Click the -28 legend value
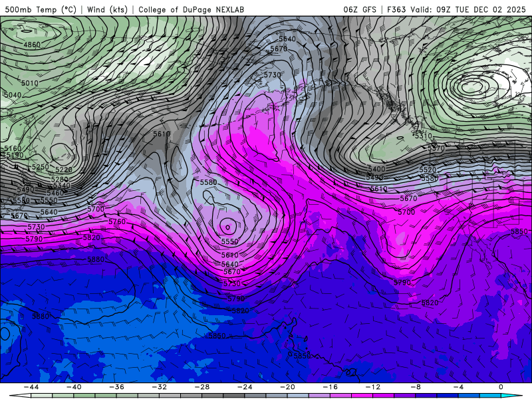The width and height of the screenshot is (532, 399). tap(202, 387)
